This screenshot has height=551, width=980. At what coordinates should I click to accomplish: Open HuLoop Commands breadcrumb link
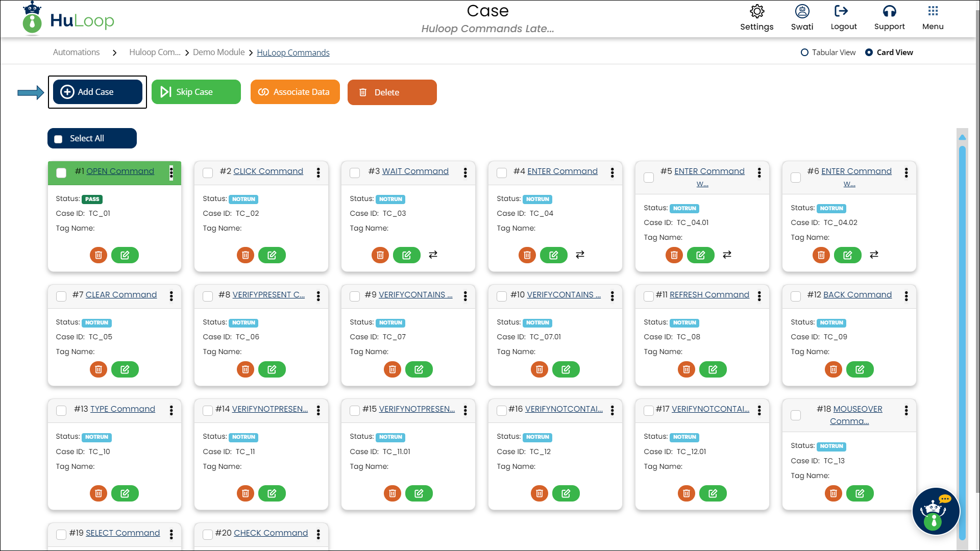(293, 53)
